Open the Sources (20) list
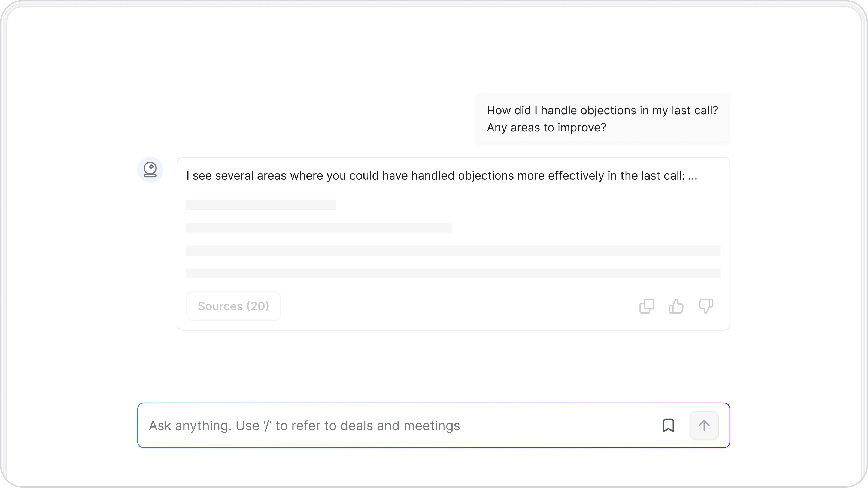 [233, 306]
